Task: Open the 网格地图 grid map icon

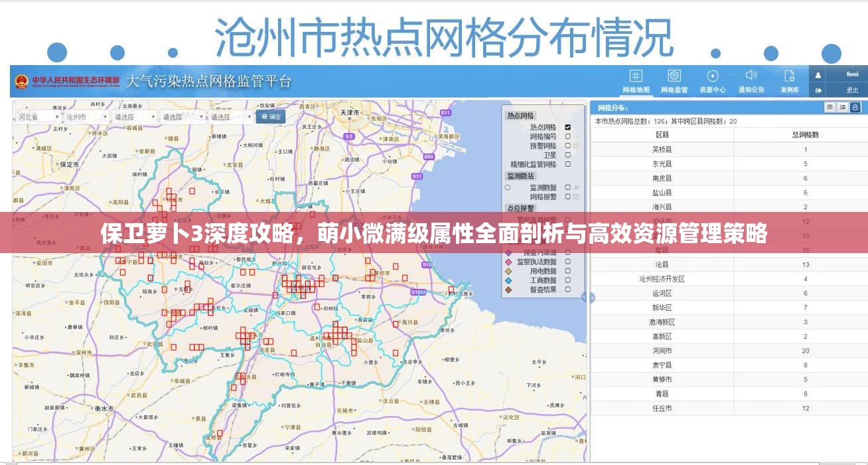Action: (636, 76)
